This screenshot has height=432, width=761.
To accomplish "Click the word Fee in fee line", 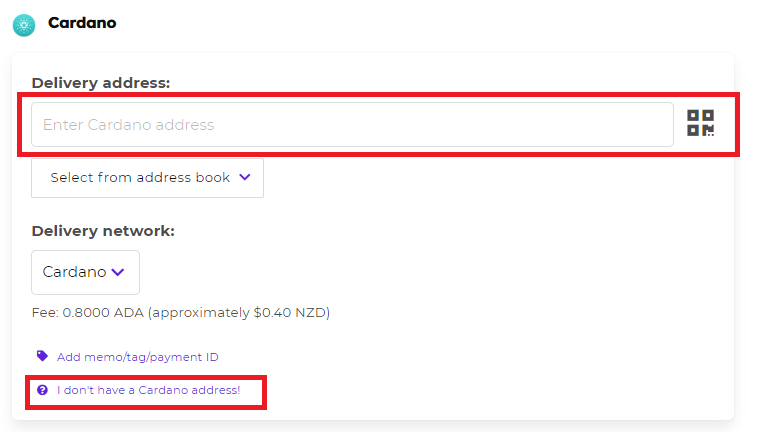I will [43, 313].
